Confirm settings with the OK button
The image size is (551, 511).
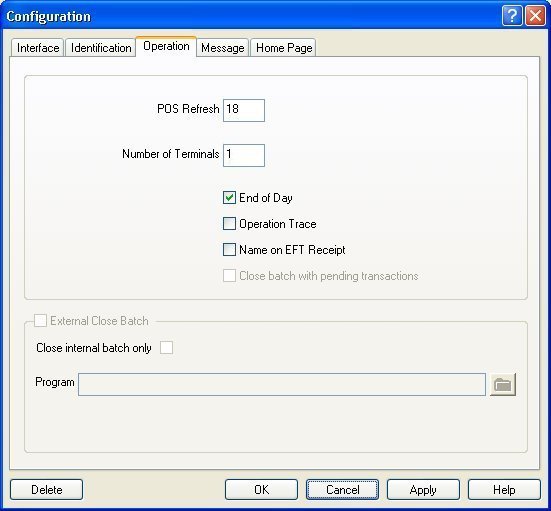tap(261, 490)
